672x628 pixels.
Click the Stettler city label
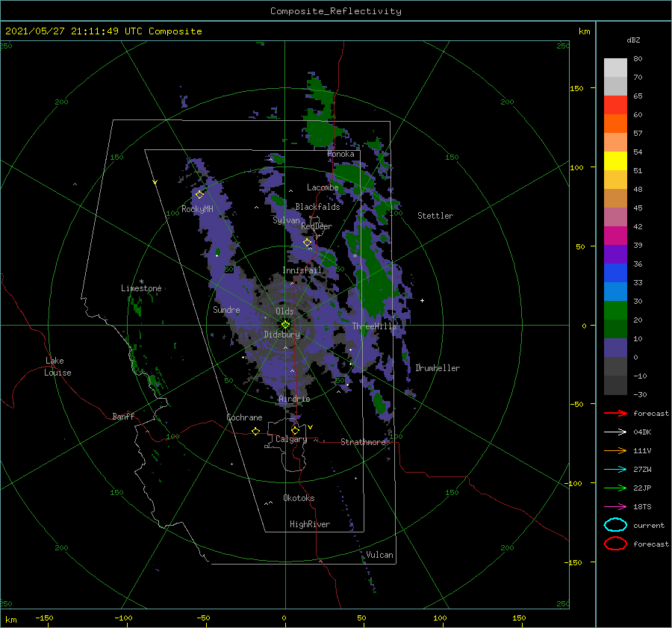[435, 216]
